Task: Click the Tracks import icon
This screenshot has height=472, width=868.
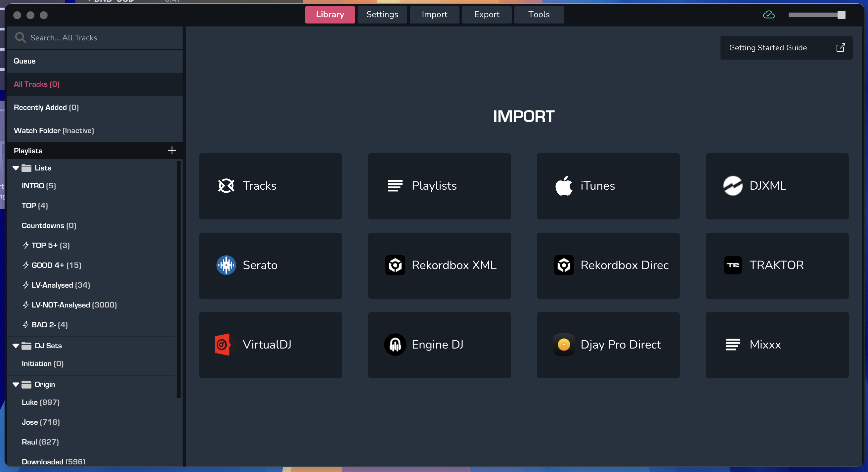Action: [226, 186]
